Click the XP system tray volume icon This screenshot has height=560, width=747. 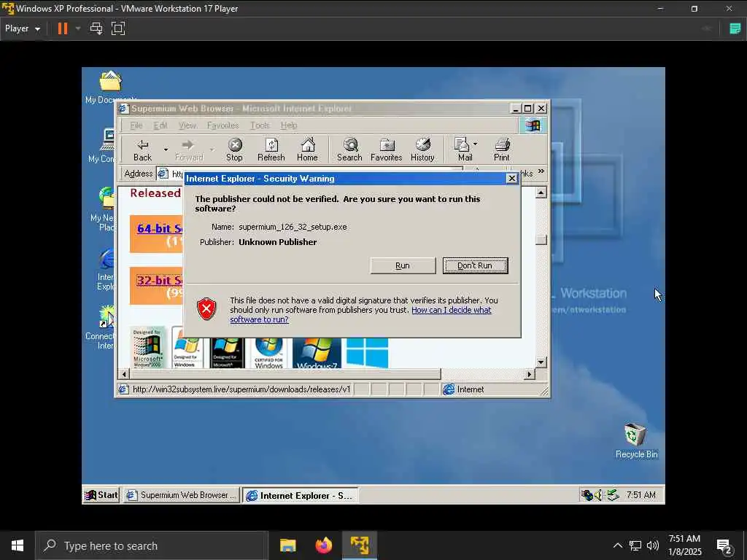click(599, 495)
